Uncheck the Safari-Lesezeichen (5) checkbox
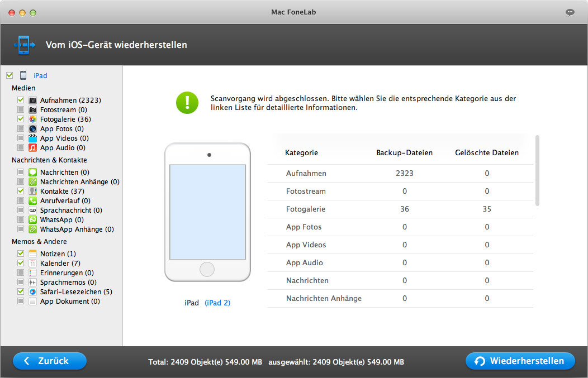The image size is (588, 378). [x=21, y=292]
